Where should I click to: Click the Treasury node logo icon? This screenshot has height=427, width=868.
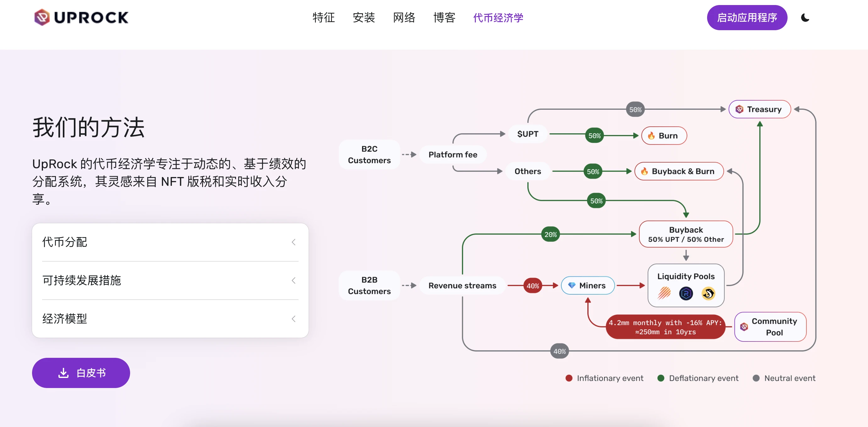click(x=739, y=109)
